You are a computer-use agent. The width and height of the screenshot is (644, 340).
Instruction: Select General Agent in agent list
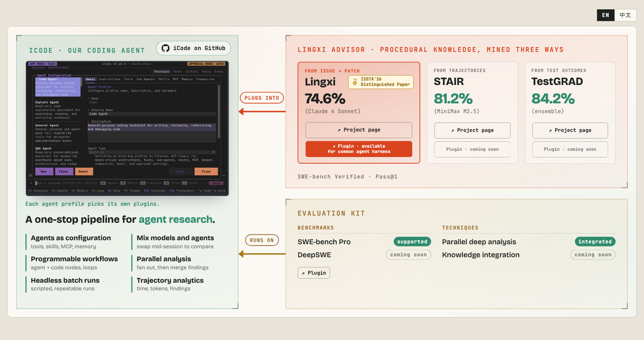point(58,133)
